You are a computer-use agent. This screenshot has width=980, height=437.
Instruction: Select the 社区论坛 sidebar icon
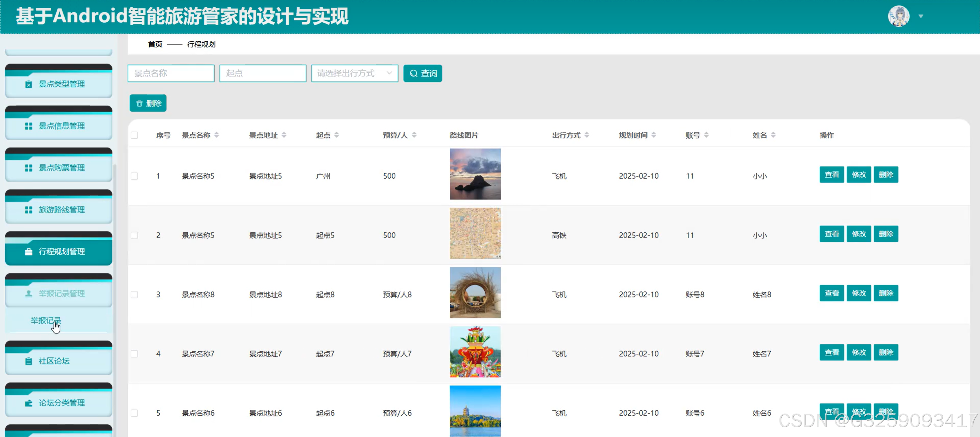(29, 361)
